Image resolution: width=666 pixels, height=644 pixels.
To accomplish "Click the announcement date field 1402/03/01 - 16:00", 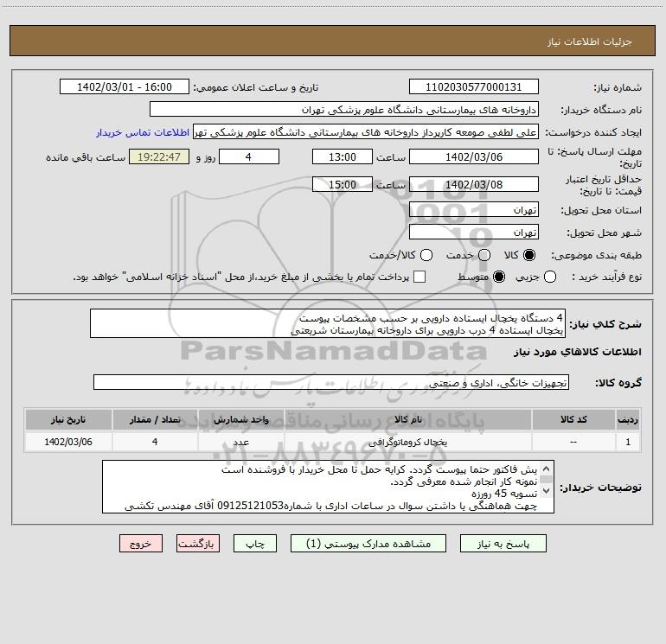I will 125,87.
